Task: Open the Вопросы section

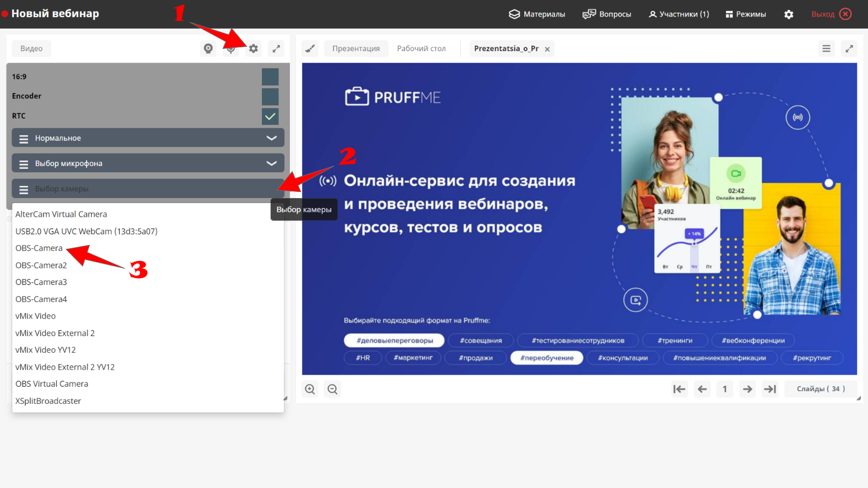Action: pyautogui.click(x=607, y=14)
